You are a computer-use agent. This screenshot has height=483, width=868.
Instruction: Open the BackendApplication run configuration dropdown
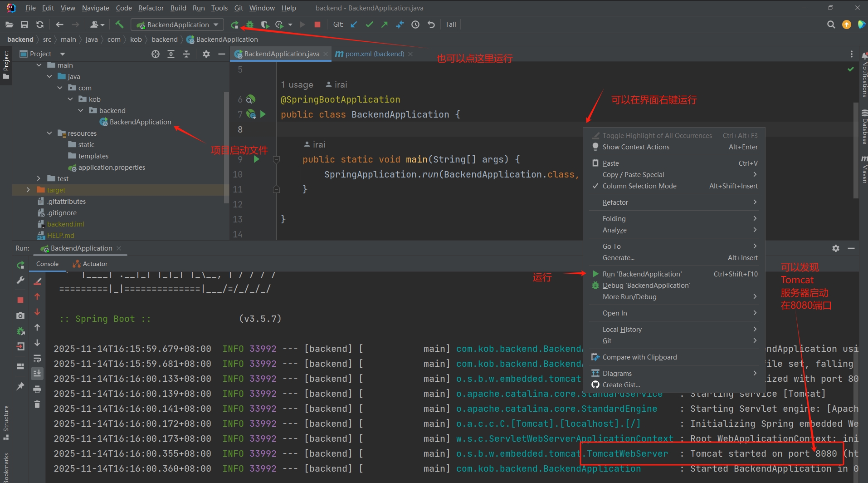(x=178, y=25)
